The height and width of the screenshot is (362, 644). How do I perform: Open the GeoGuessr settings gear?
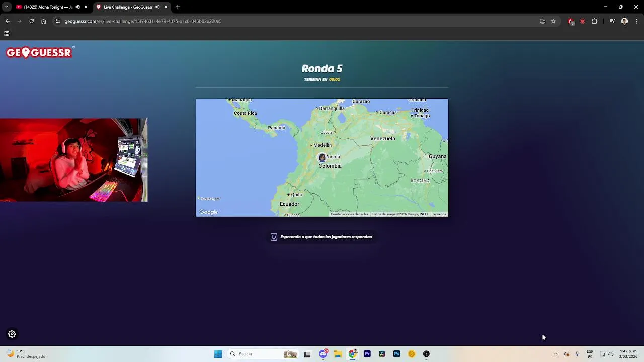(x=12, y=334)
